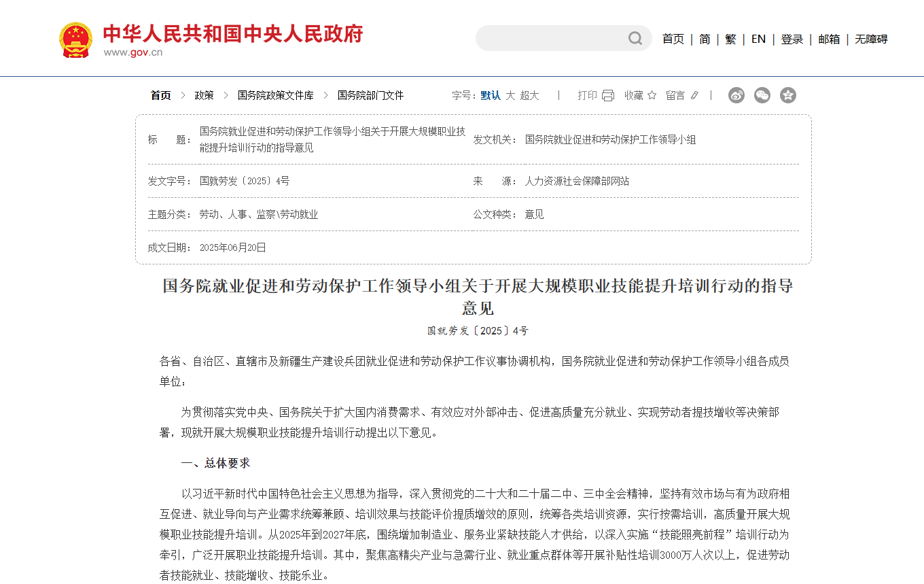This screenshot has width=924, height=584.
Task: Select the 大 font size option
Action: tap(510, 95)
